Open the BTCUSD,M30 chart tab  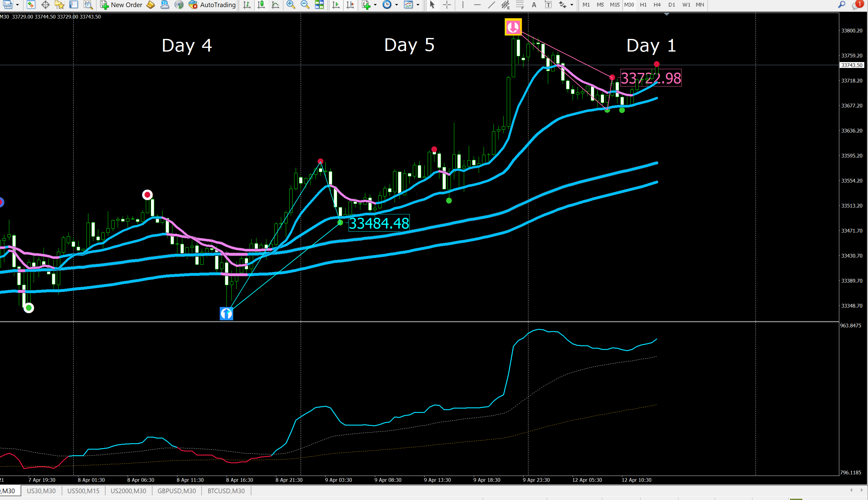[x=226, y=491]
